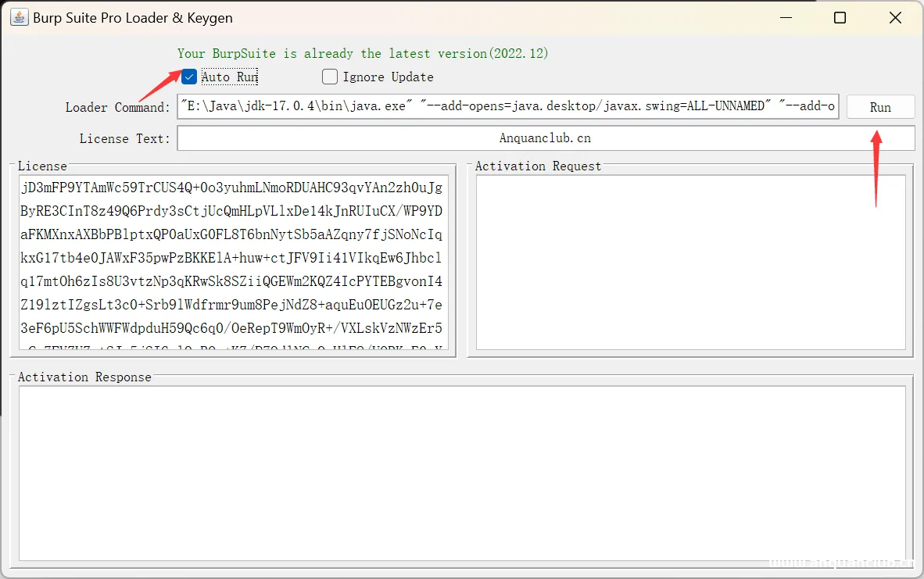Click the empty Activation Response text box
The image size is (924, 579).
(461, 473)
